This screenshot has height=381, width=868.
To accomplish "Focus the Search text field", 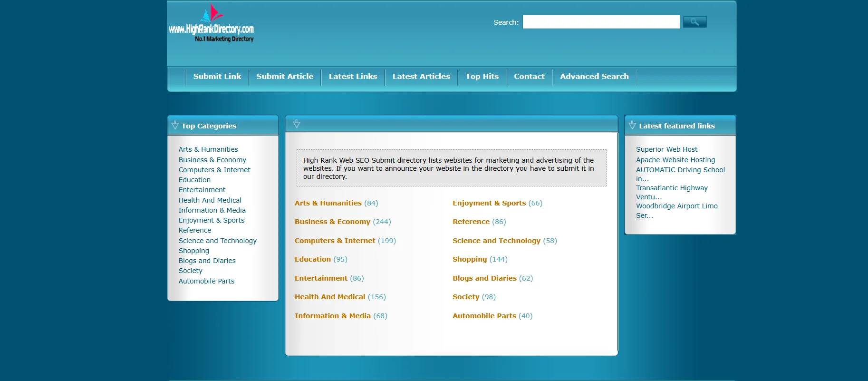I will click(601, 22).
